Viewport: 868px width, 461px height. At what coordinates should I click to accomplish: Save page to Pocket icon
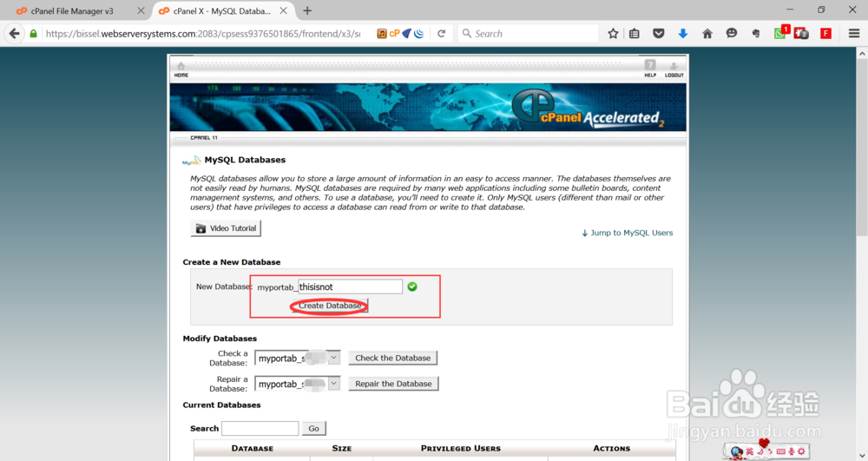(658, 34)
